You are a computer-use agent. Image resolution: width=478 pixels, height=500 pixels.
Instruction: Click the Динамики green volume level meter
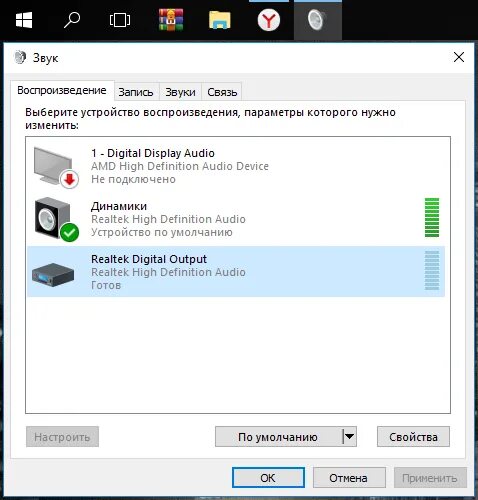tap(432, 218)
